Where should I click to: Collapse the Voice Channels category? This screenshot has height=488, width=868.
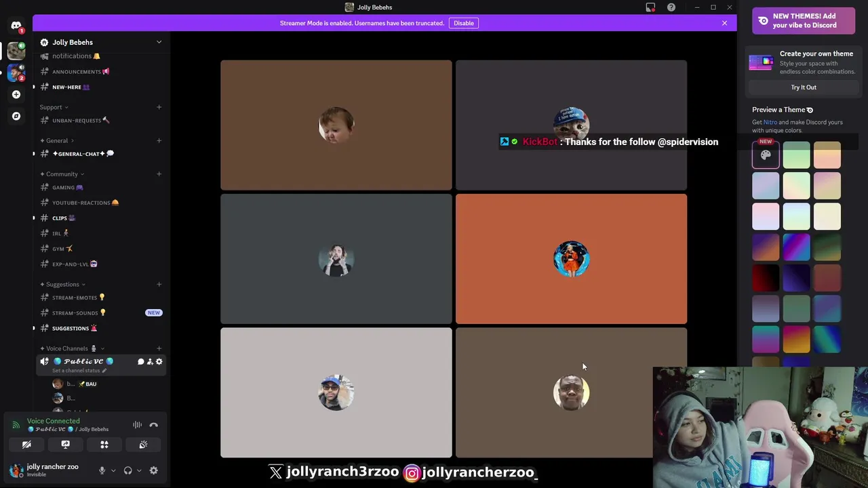[x=71, y=348]
